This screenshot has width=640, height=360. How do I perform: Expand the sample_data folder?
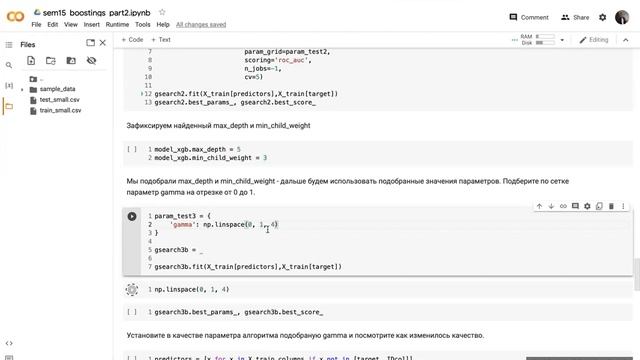(22, 89)
